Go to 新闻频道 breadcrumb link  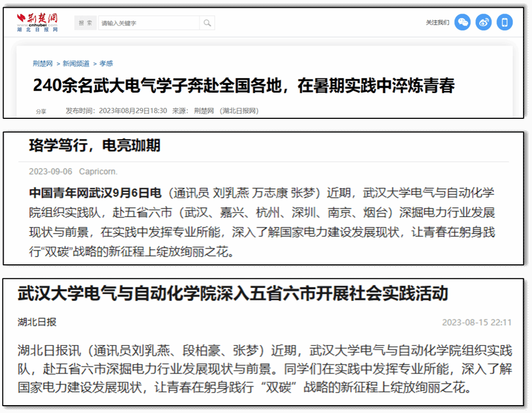76,63
